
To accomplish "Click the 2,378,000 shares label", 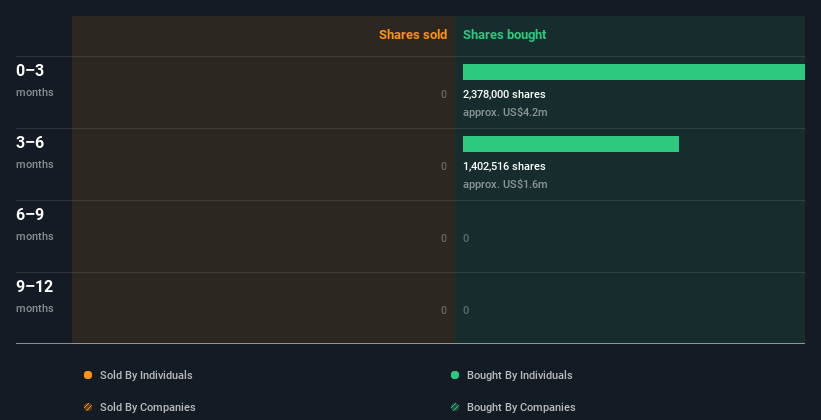I will [504, 94].
